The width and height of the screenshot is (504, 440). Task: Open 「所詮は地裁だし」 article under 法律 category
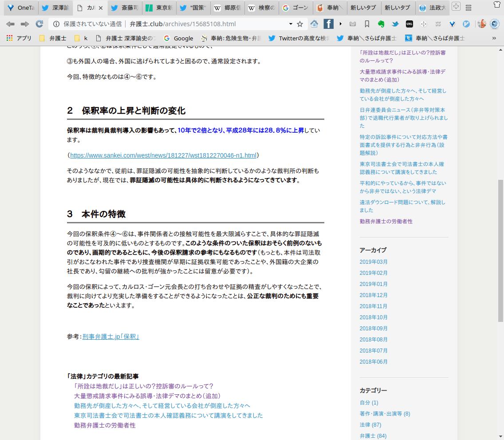(143, 386)
